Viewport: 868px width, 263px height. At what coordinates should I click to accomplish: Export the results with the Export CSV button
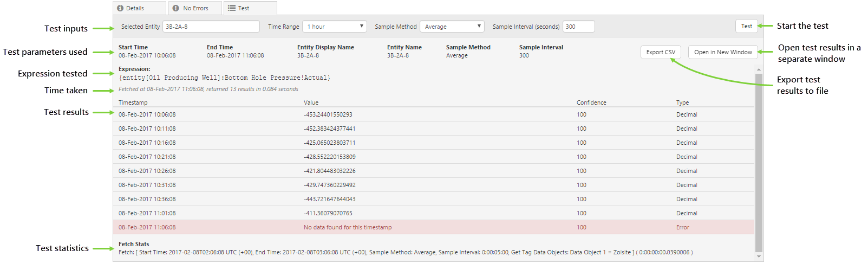661,52
